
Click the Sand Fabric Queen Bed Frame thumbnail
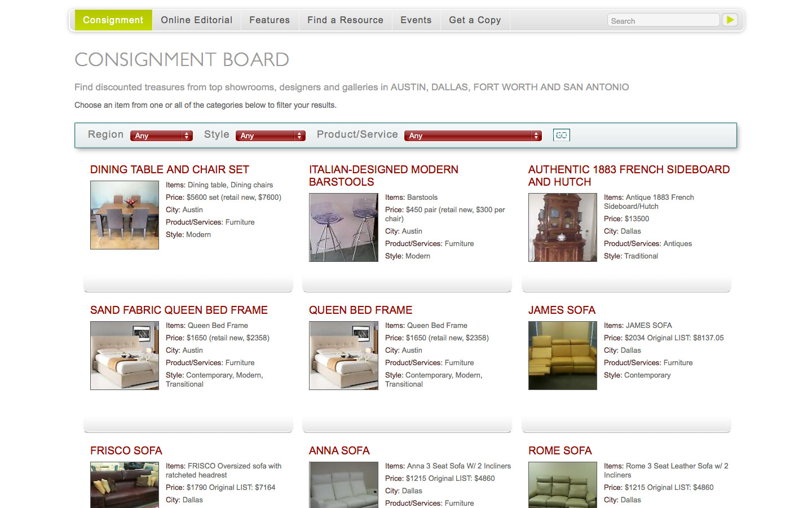(125, 356)
